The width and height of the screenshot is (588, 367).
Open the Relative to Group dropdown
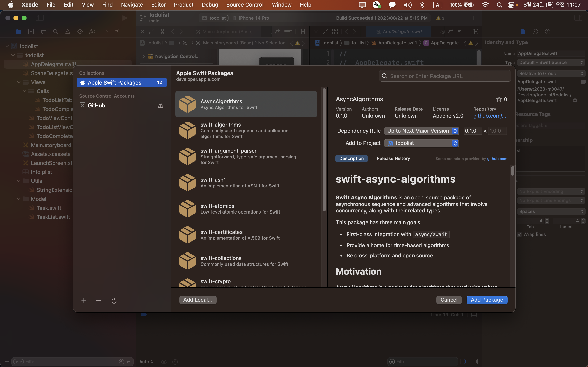pyautogui.click(x=551, y=73)
